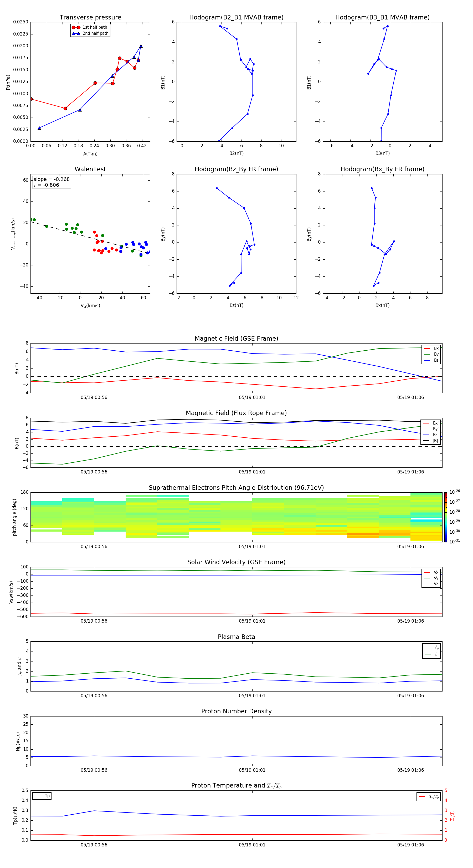473x868 pixels.
Task: Click the Vsw(km/s) axis label
Action: 11,592
